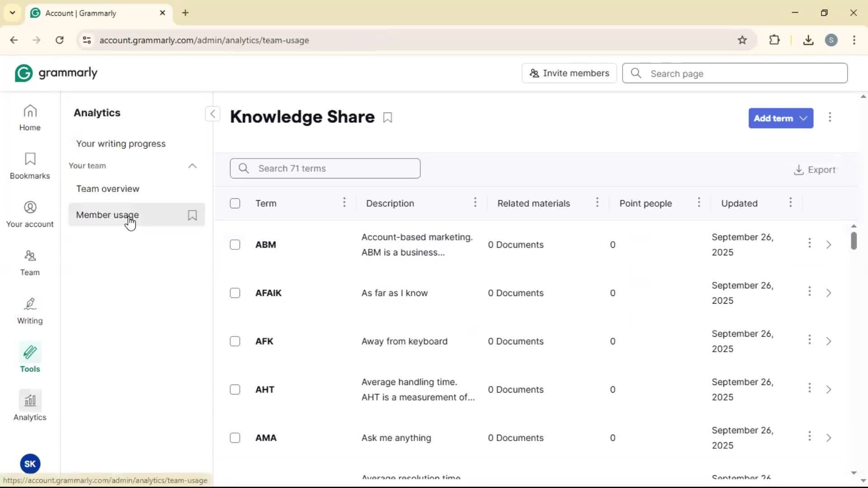Collapse the Your team section

[x=192, y=166]
